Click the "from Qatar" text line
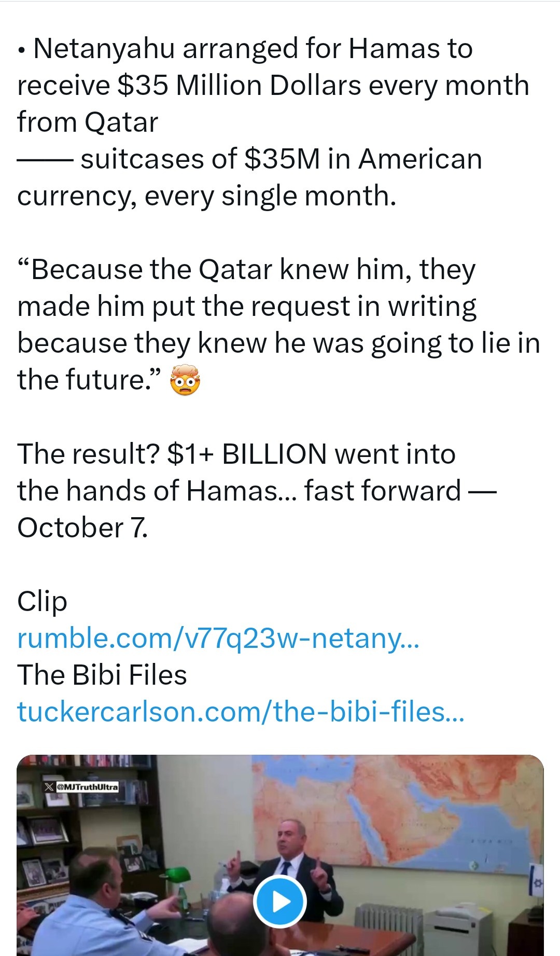This screenshot has height=956, width=560. 87,122
